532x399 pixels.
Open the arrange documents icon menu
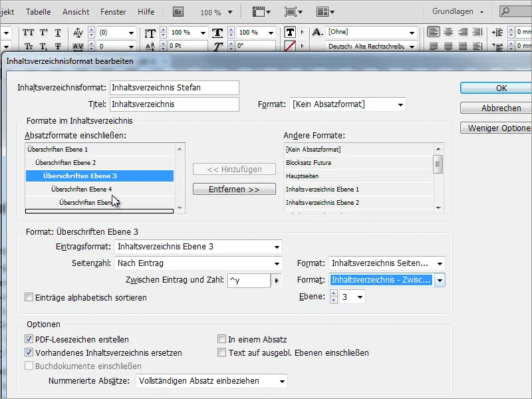(325, 12)
